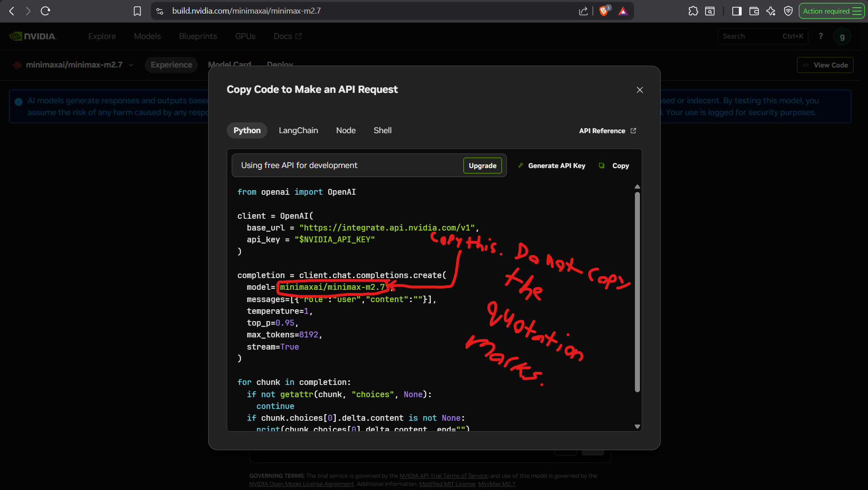Image resolution: width=868 pixels, height=490 pixels.
Task: Click the code panel scrollbar thumb
Action: pyautogui.click(x=637, y=292)
